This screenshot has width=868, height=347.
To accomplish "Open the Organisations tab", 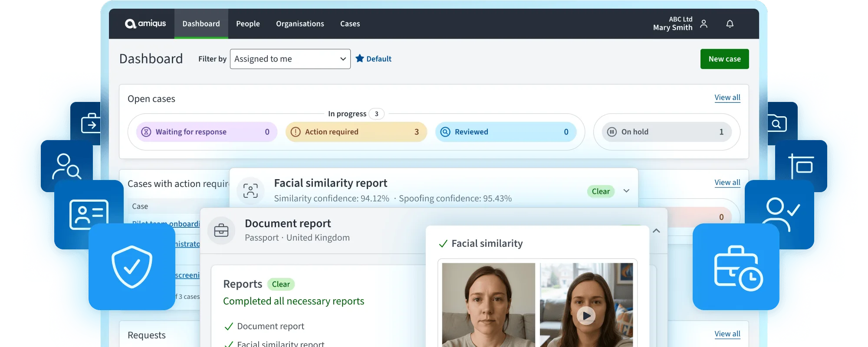I will pyautogui.click(x=300, y=24).
